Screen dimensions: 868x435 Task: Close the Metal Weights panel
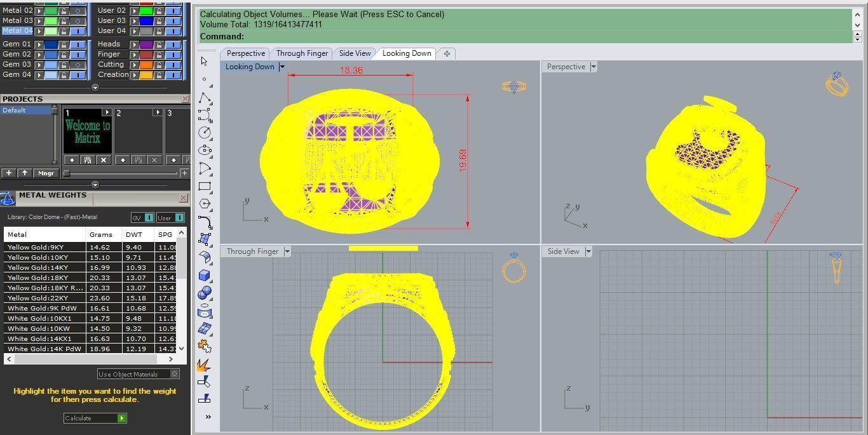pos(183,198)
